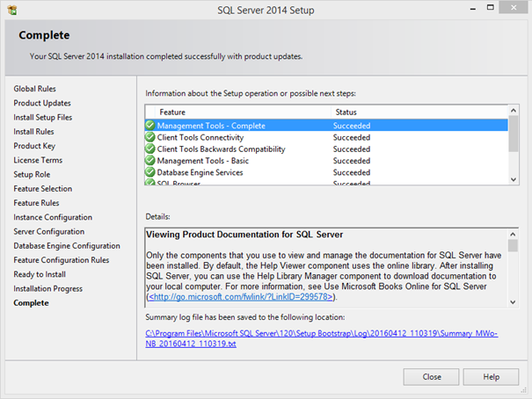Click the SQL Server setup title bar icon
Viewport: 532px width, 399px height.
point(12,11)
